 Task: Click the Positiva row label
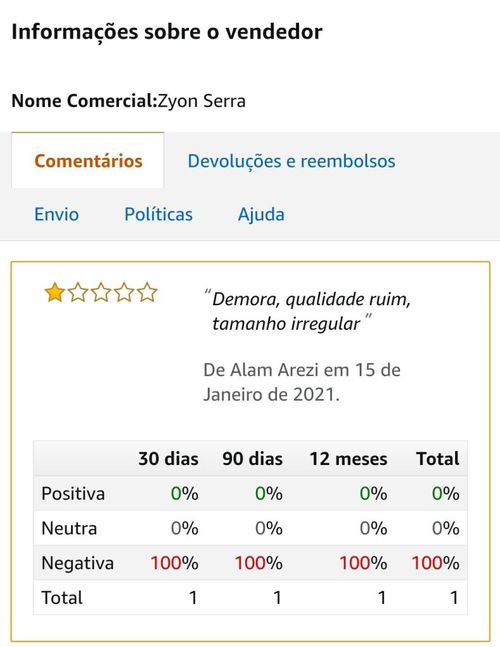(x=73, y=494)
